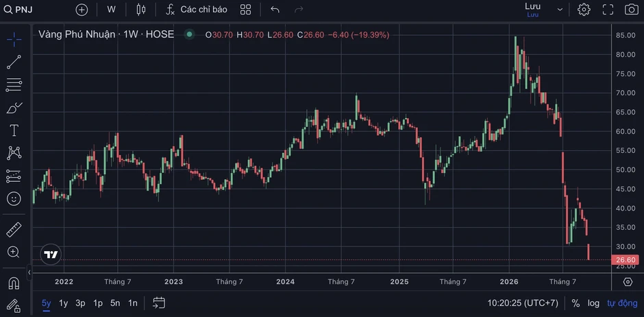Toggle the lock all drawings tool
Screen dimensions: 644x317
(14, 306)
